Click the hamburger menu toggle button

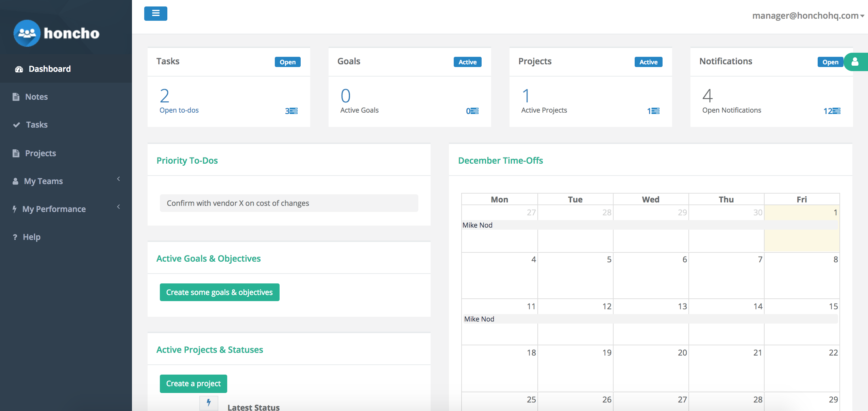click(155, 14)
